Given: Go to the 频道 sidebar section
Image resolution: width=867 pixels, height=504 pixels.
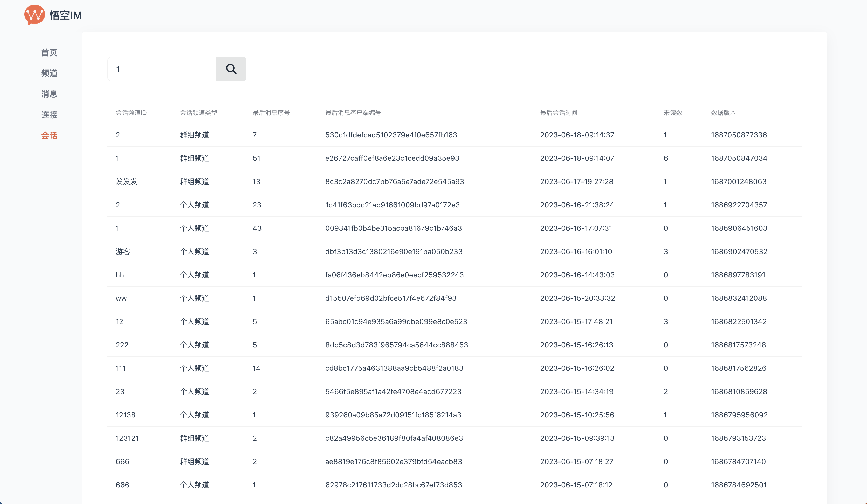Looking at the screenshot, I should click(x=49, y=73).
